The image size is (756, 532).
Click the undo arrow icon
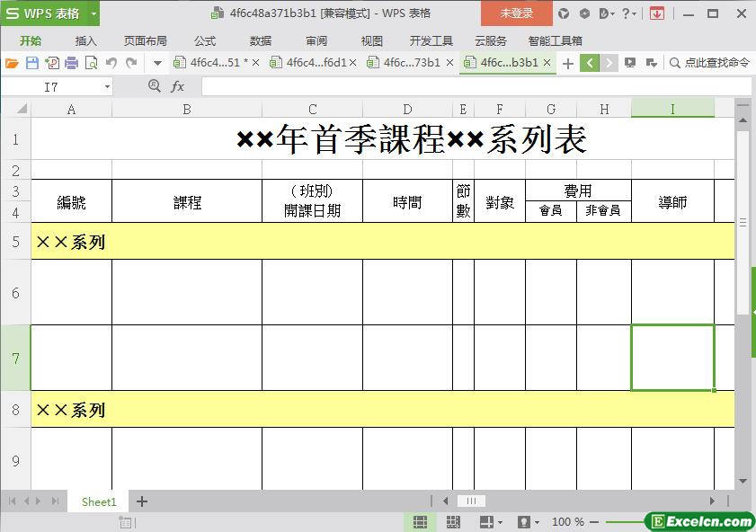(x=111, y=63)
